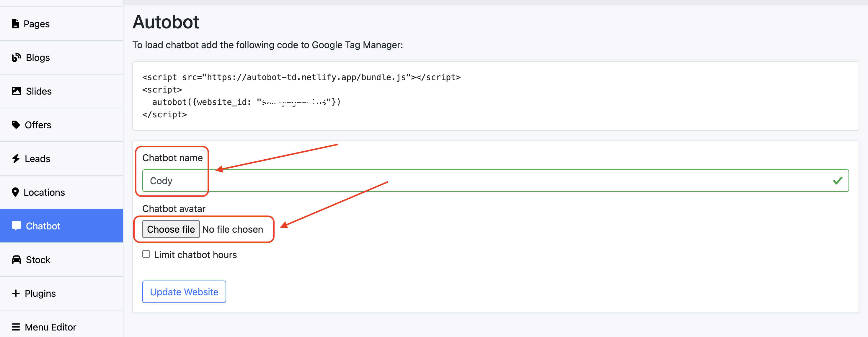Screen dimensions: 868x337
Task: Open the Locations section in sidebar
Action: (44, 192)
